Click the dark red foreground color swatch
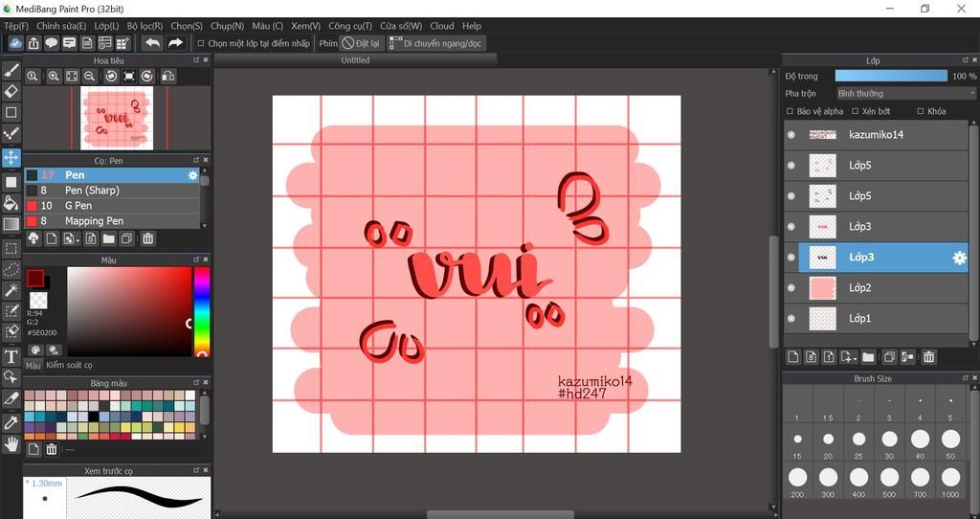980x519 pixels. pos(35,279)
